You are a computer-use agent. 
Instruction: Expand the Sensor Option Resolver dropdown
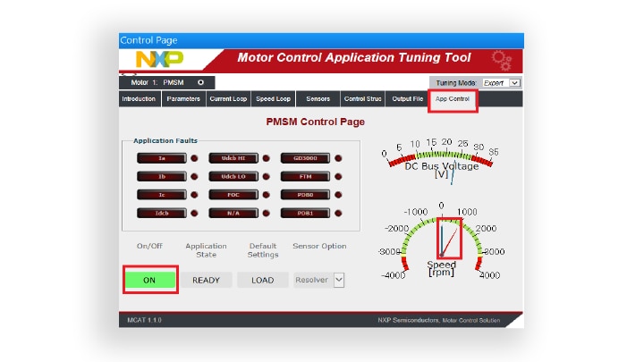click(x=338, y=280)
